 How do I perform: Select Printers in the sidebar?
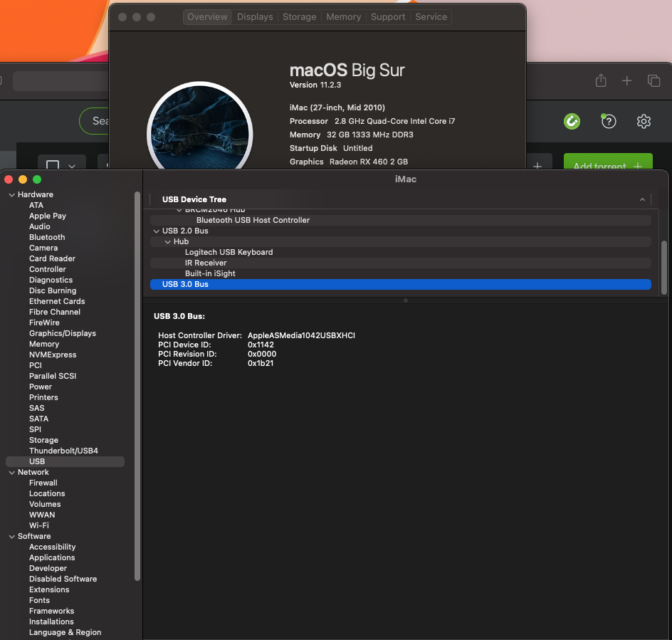click(x=43, y=397)
